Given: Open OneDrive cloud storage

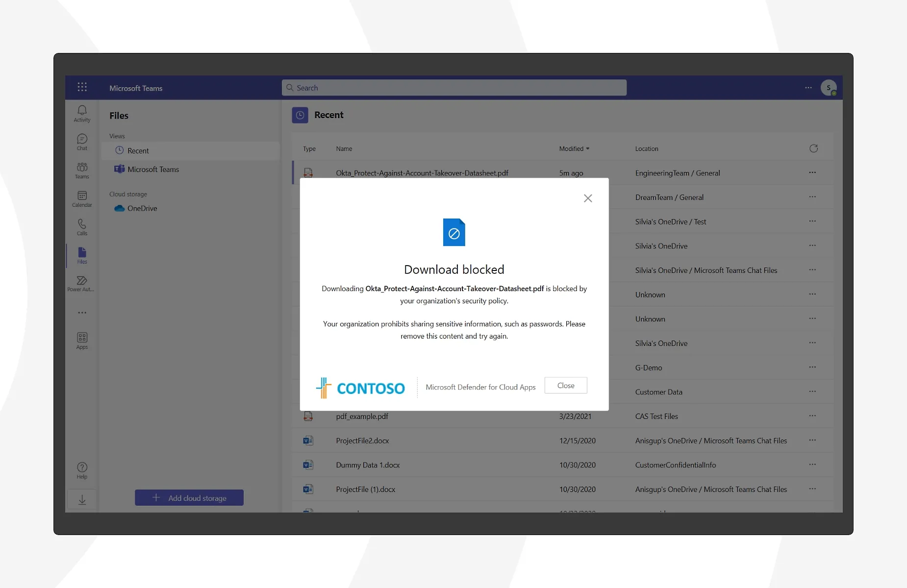Looking at the screenshot, I should pos(190,208).
